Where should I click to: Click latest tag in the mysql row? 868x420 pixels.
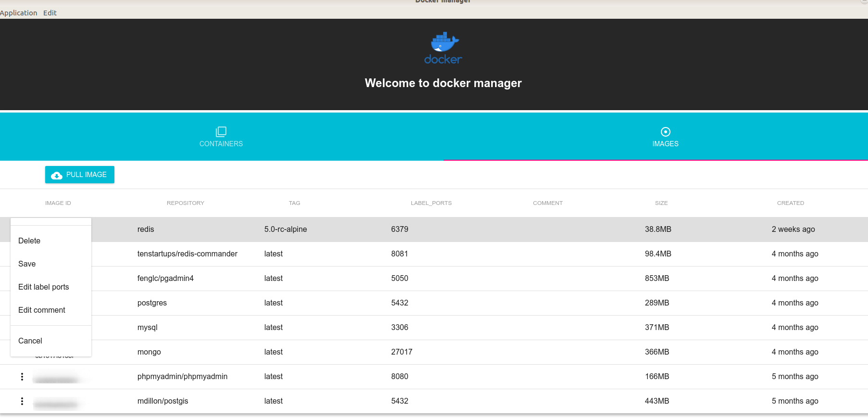click(x=273, y=328)
